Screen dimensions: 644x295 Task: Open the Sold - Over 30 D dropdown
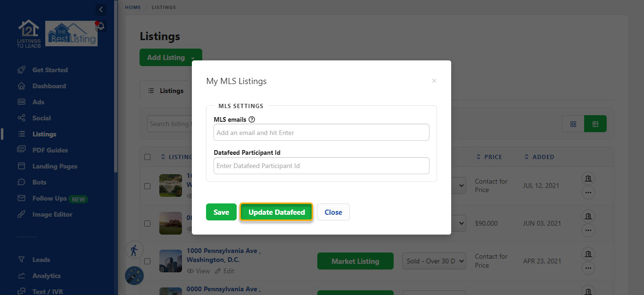point(434,261)
